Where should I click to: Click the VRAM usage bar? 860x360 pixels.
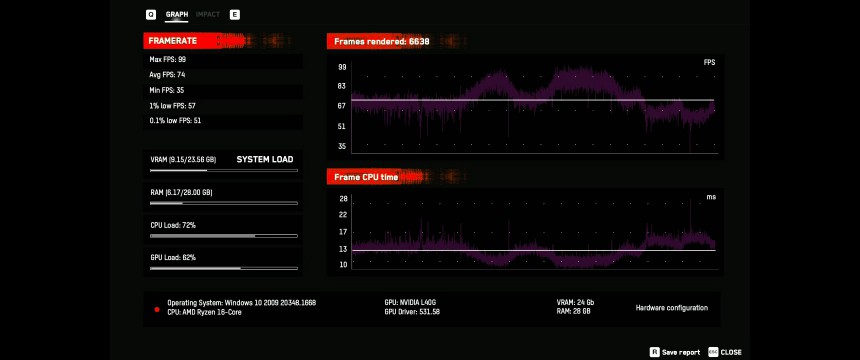(224, 171)
